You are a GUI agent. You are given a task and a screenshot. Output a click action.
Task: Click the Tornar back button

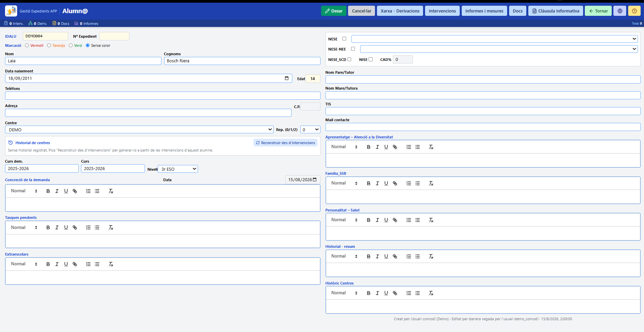[x=598, y=11]
